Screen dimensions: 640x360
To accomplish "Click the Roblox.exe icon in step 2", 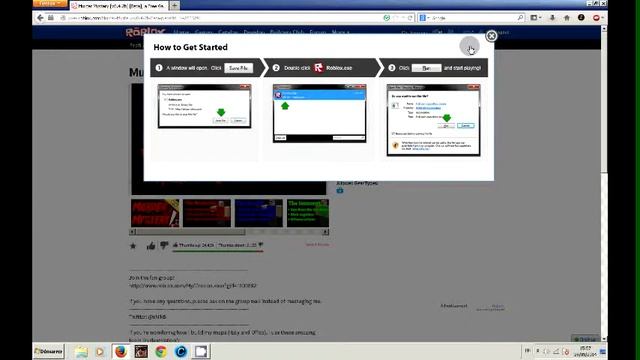I will click(318, 68).
